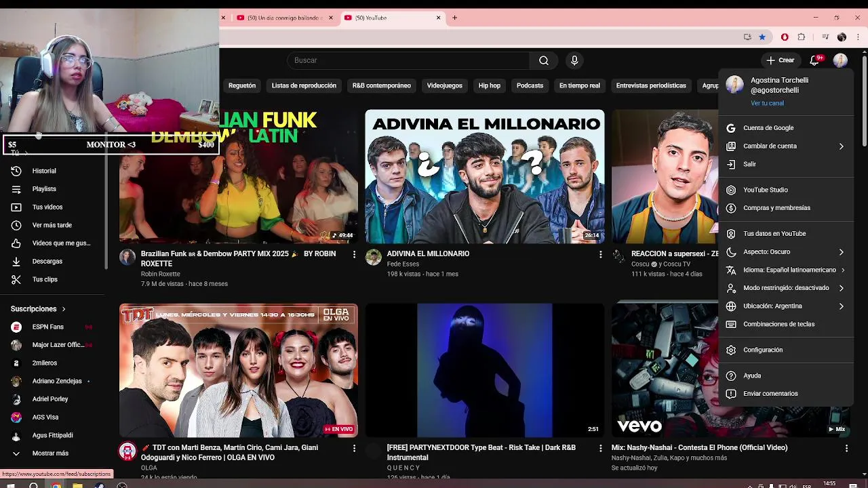Open Tus datos en YouTube

pyautogui.click(x=786, y=234)
